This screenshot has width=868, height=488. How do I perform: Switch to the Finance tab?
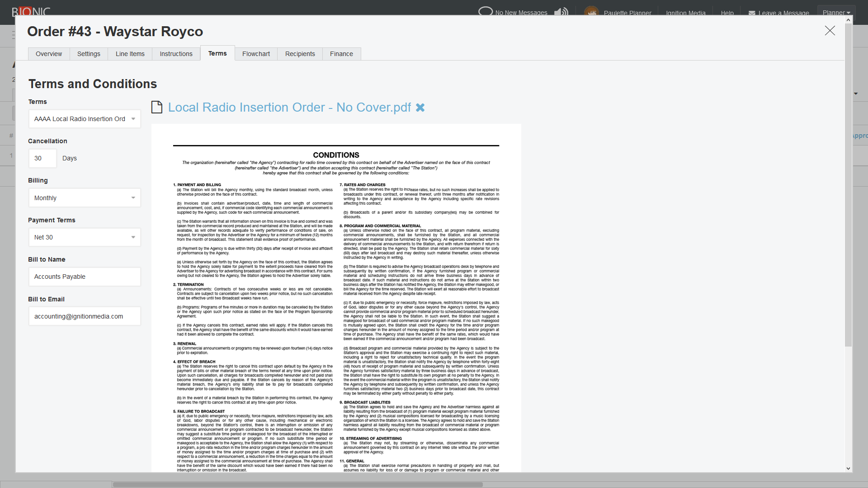pyautogui.click(x=341, y=54)
